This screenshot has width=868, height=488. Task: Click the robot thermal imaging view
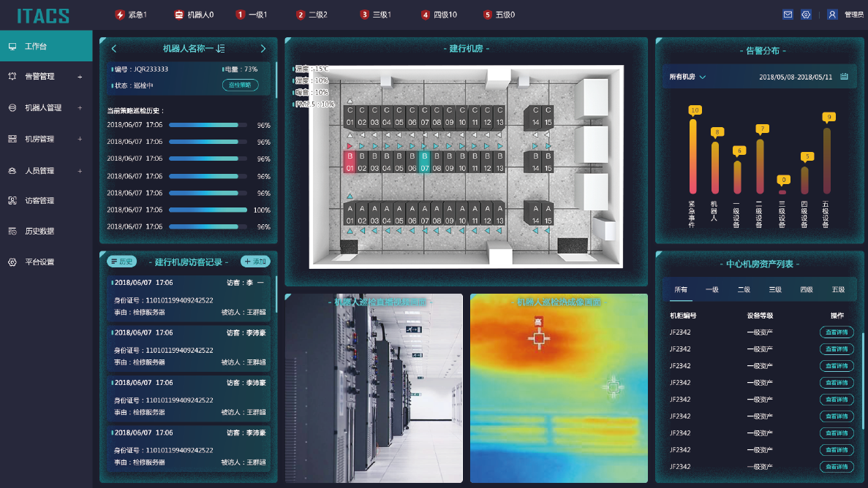click(559, 389)
